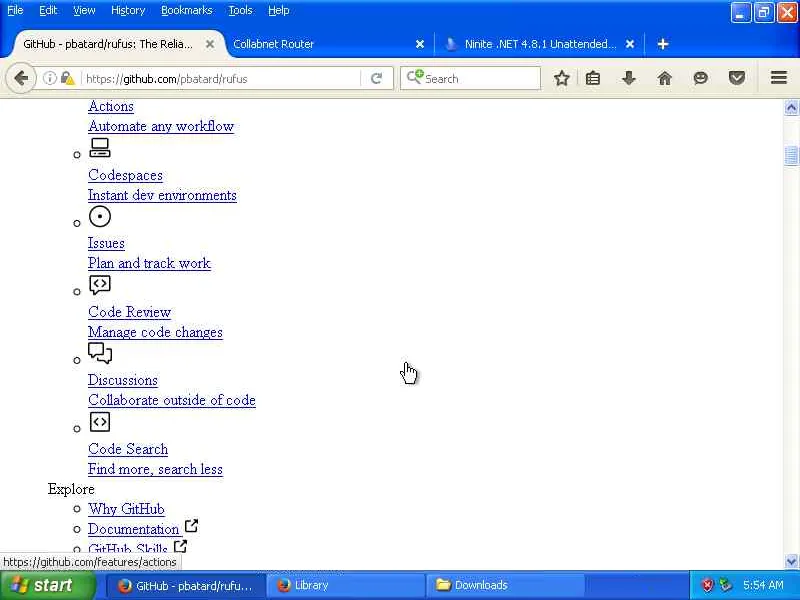Open the Code Review link
Screen dimensions: 800x600
pyautogui.click(x=129, y=312)
